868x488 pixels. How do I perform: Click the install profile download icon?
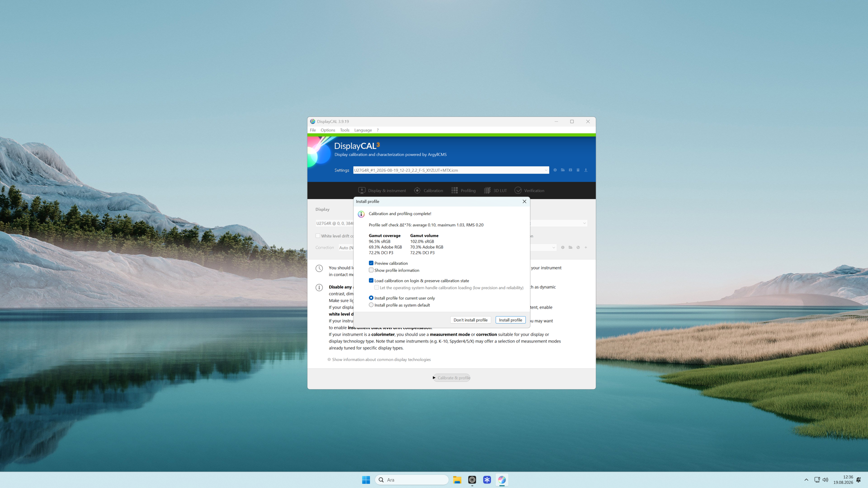tap(586, 170)
